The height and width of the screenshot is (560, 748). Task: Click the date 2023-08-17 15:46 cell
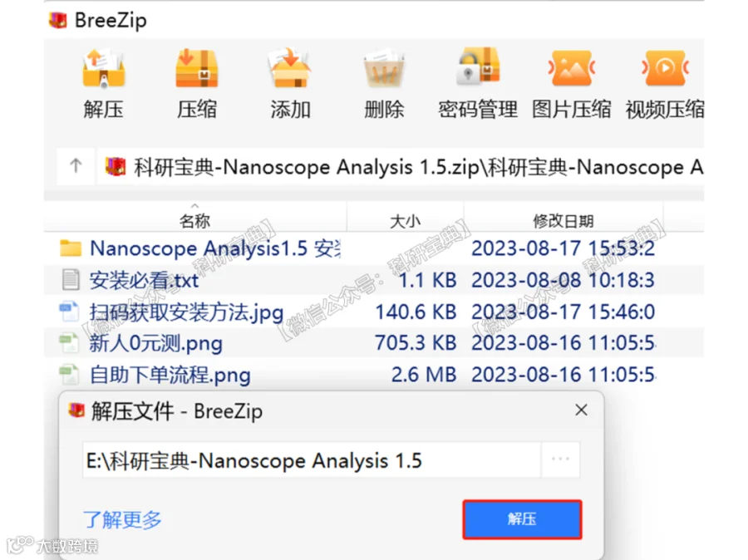point(563,312)
